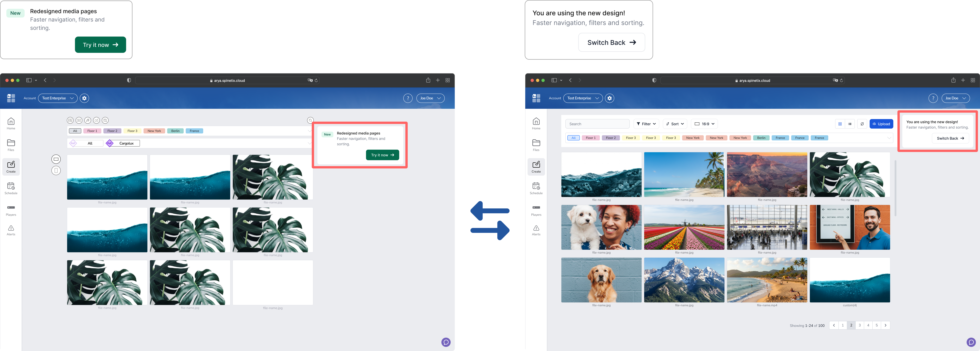Click the next page arrow in pagination
Screen dimensions: 980x351
pyautogui.click(x=886, y=326)
